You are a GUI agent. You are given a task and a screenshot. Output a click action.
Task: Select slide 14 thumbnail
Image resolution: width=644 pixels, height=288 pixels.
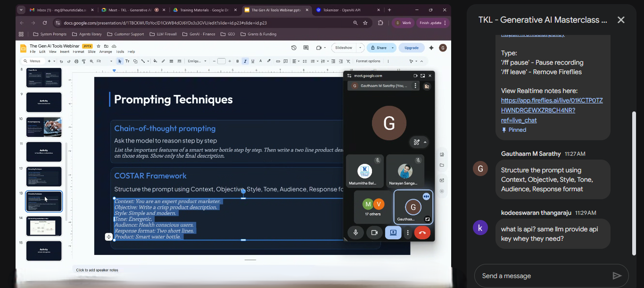point(44,227)
